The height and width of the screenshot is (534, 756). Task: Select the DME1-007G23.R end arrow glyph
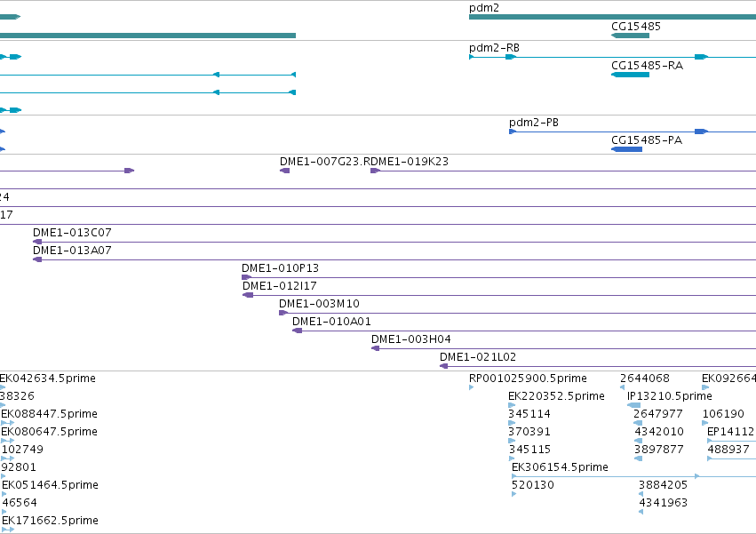[284, 171]
